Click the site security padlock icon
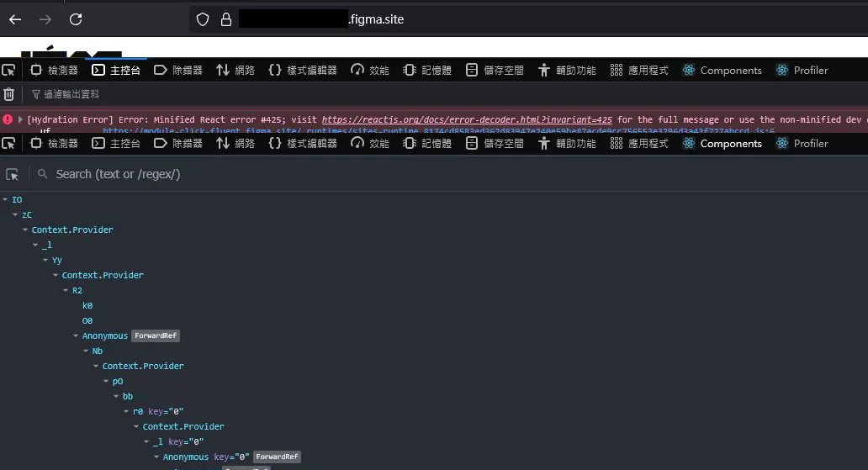Image resolution: width=868 pixels, height=470 pixels. pos(225,19)
